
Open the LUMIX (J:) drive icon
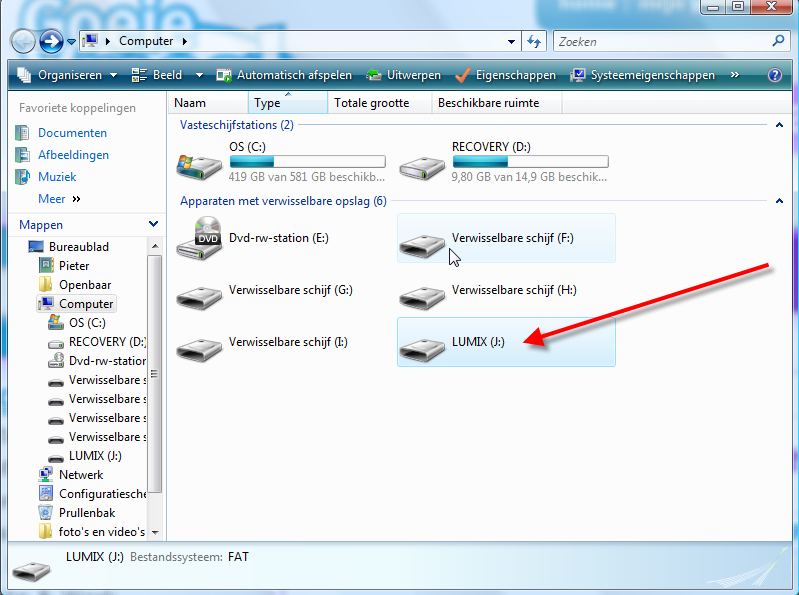point(421,343)
